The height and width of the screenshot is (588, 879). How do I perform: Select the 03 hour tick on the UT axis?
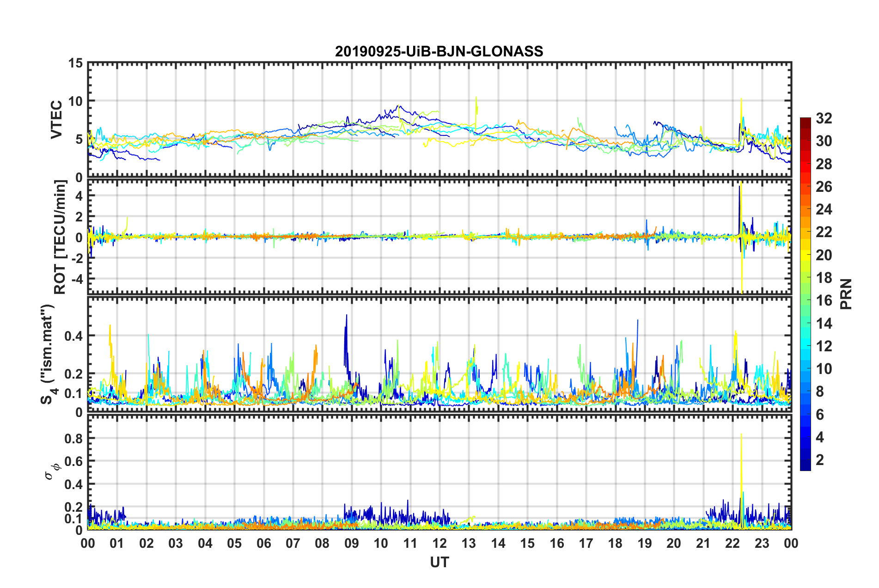click(x=176, y=543)
